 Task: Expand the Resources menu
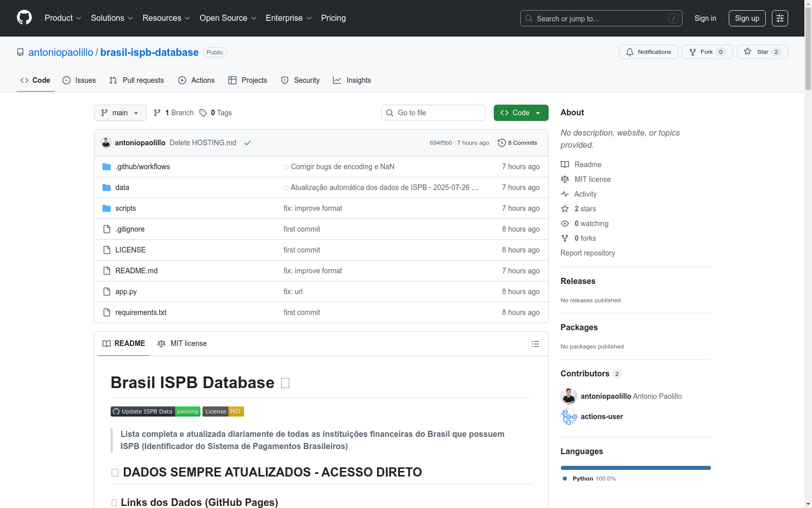[x=166, y=18]
